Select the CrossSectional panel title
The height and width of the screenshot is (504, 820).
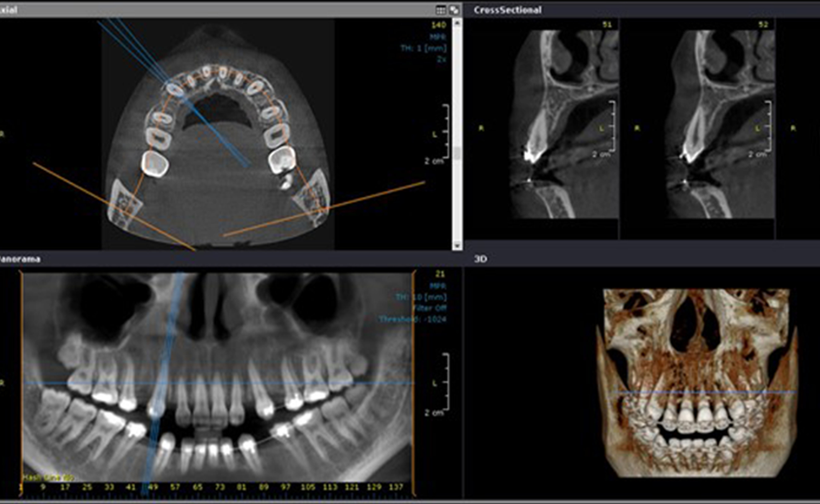[x=508, y=10]
